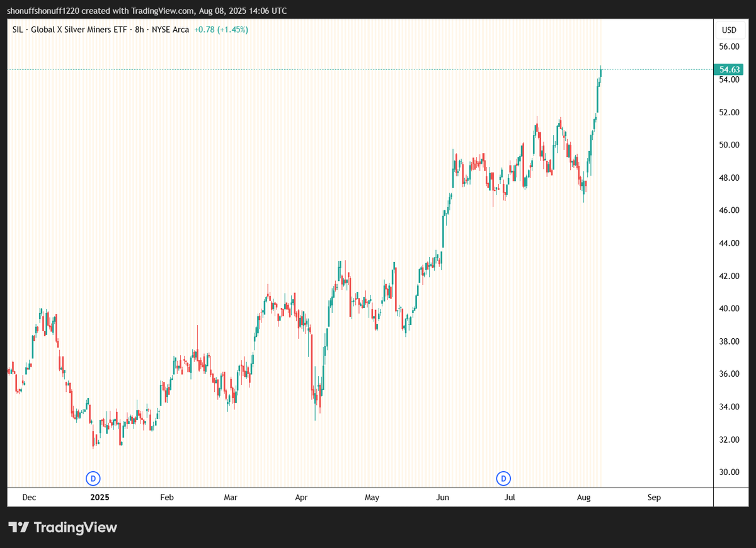Click the dividend marker near July
The width and height of the screenshot is (756, 548).
(503, 479)
